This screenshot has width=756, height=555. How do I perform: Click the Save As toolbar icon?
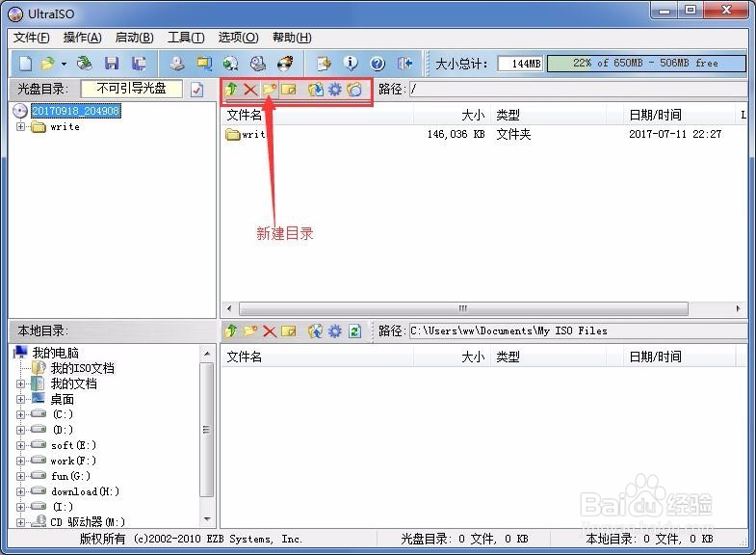point(140,64)
